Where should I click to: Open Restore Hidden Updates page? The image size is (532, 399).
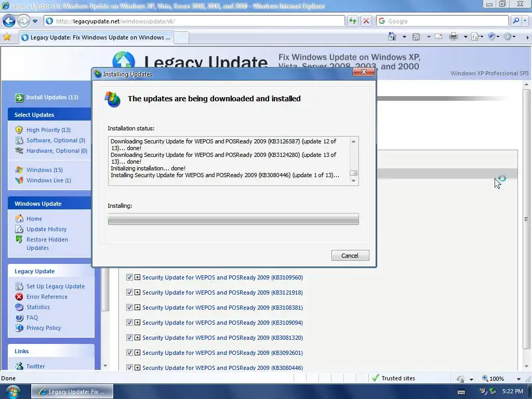point(47,244)
